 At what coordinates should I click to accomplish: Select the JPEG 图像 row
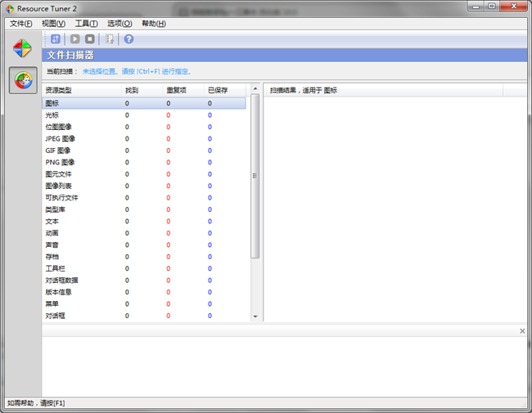(60, 139)
